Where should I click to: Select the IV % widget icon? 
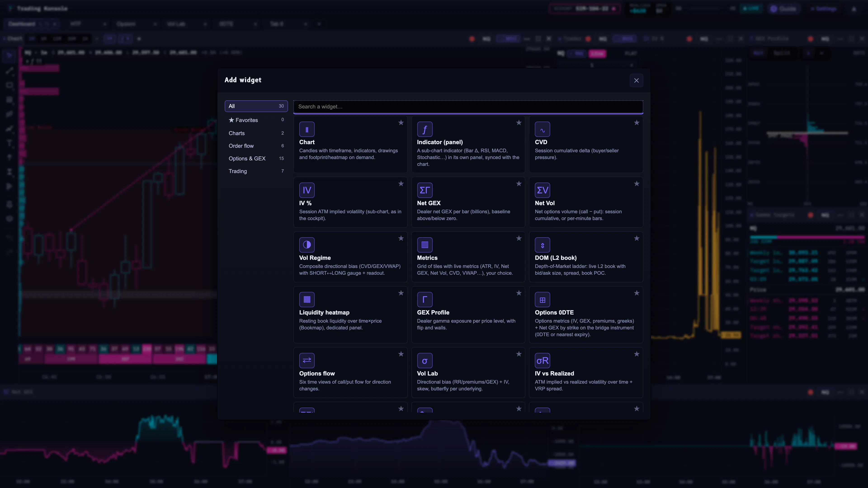[x=307, y=190]
